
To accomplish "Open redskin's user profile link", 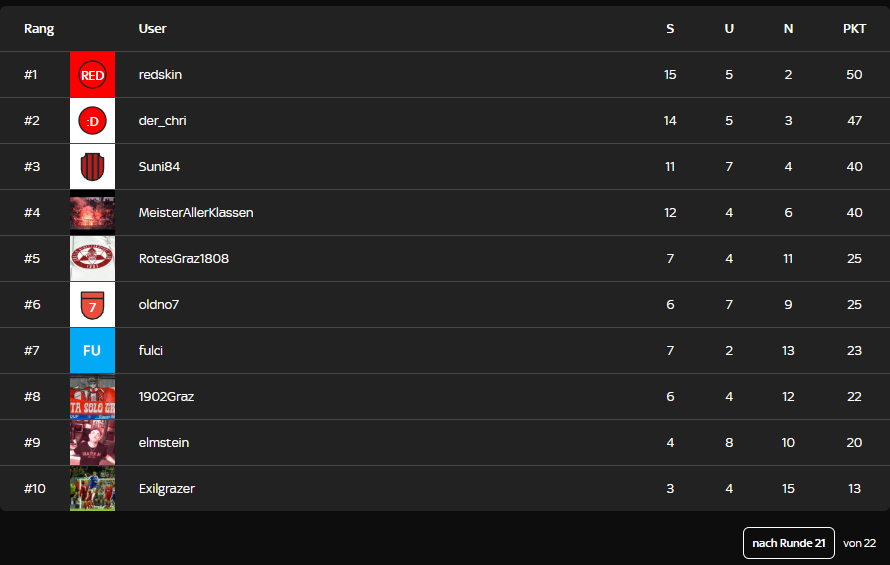I will [x=160, y=75].
